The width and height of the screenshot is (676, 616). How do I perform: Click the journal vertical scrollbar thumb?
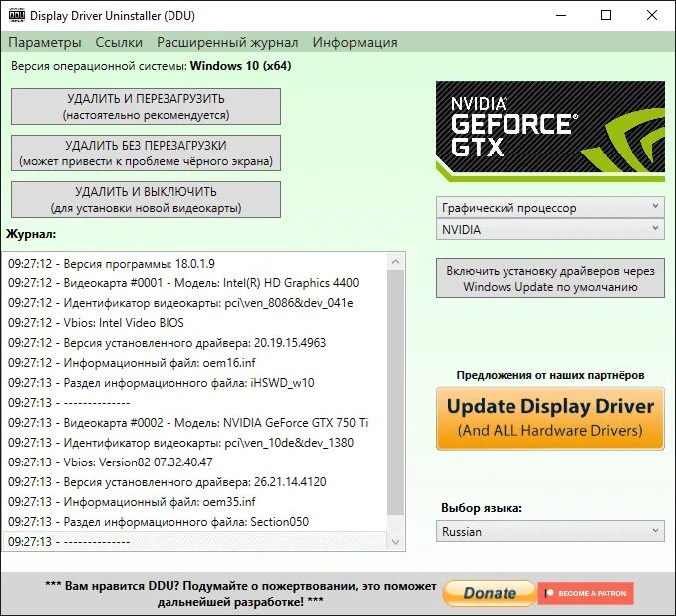(396, 393)
